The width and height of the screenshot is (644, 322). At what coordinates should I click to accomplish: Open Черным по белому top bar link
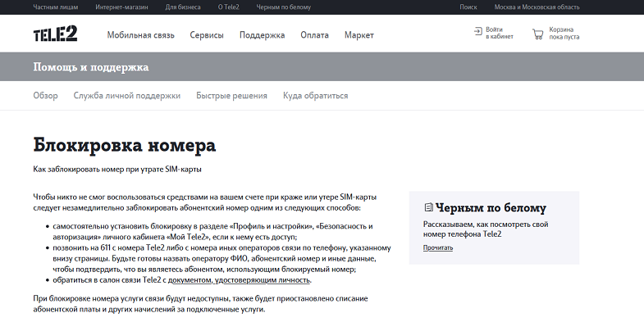pyautogui.click(x=283, y=7)
